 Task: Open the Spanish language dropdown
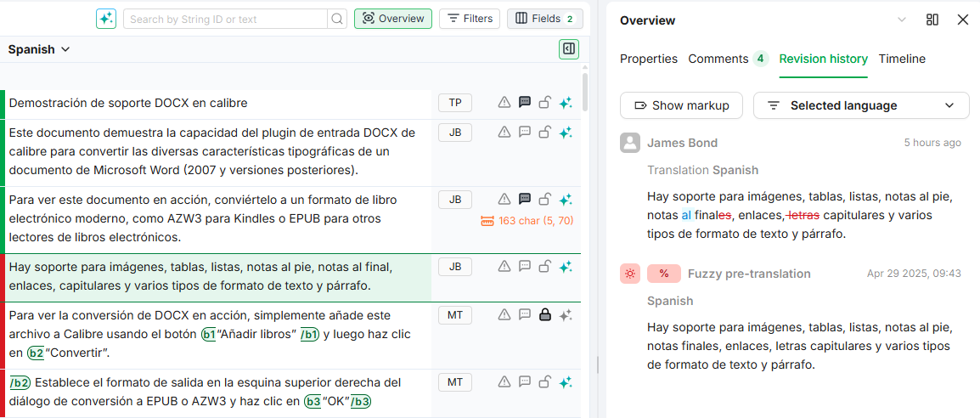point(39,49)
